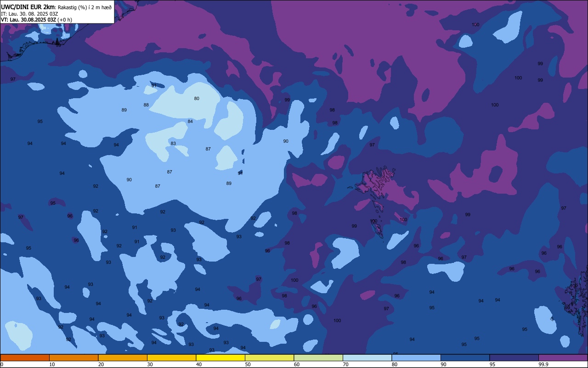
Task: Click the "60" legend tick label
Action: pyautogui.click(x=296, y=364)
